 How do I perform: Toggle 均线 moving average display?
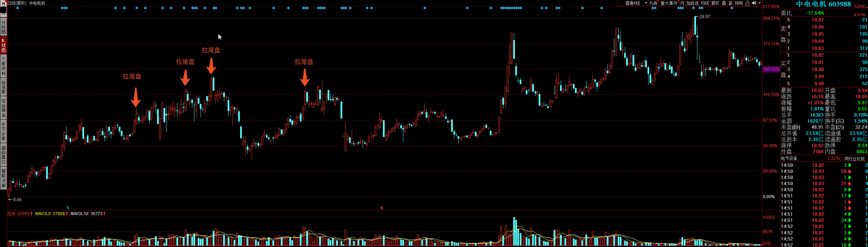tap(705, 3)
